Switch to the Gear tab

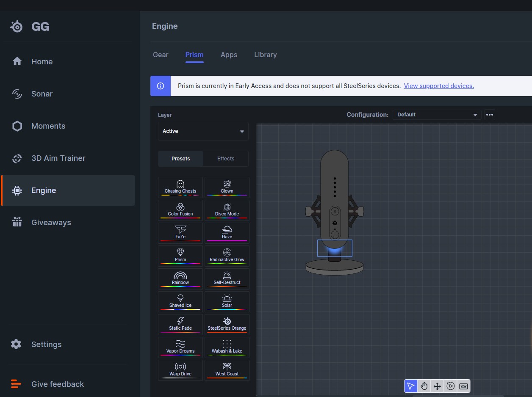(161, 55)
